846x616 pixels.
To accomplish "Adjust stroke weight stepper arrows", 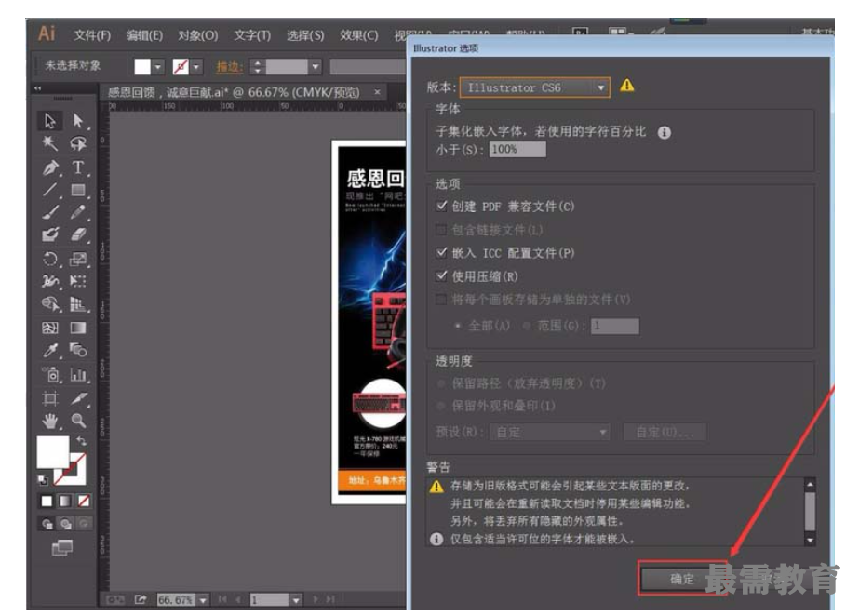I will tap(258, 67).
